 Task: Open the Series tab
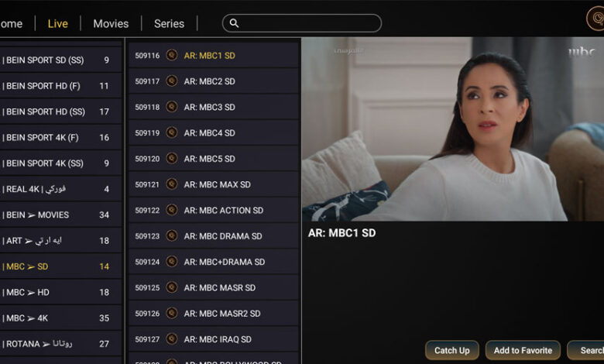point(169,23)
